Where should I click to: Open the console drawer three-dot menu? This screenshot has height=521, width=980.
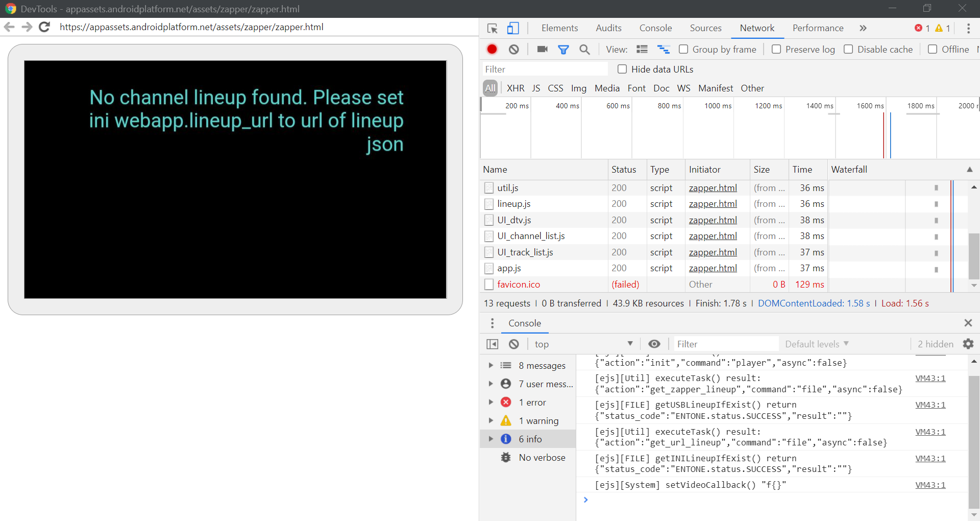(492, 323)
